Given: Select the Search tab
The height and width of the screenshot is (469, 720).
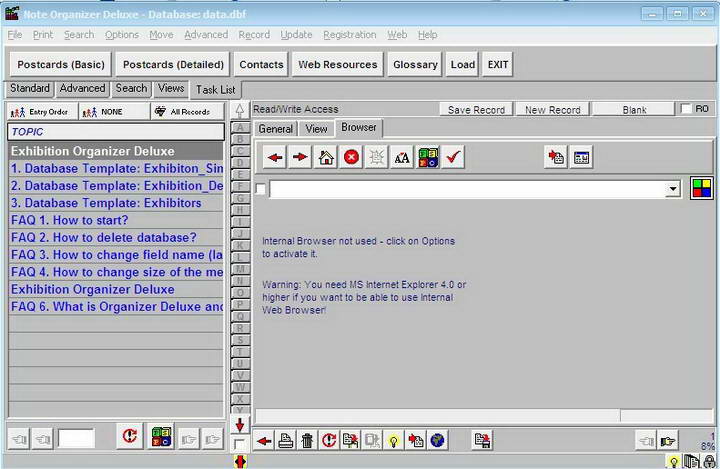Looking at the screenshot, I should (x=131, y=88).
